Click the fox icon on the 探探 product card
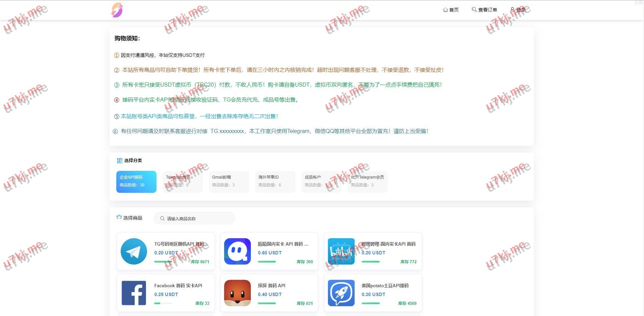The image size is (644, 316). point(237,293)
